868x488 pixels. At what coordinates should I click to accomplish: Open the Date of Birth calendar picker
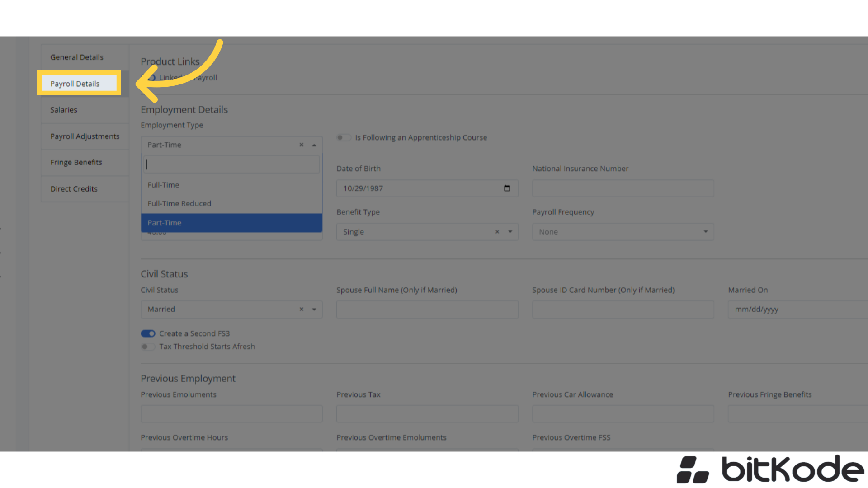pos(507,188)
